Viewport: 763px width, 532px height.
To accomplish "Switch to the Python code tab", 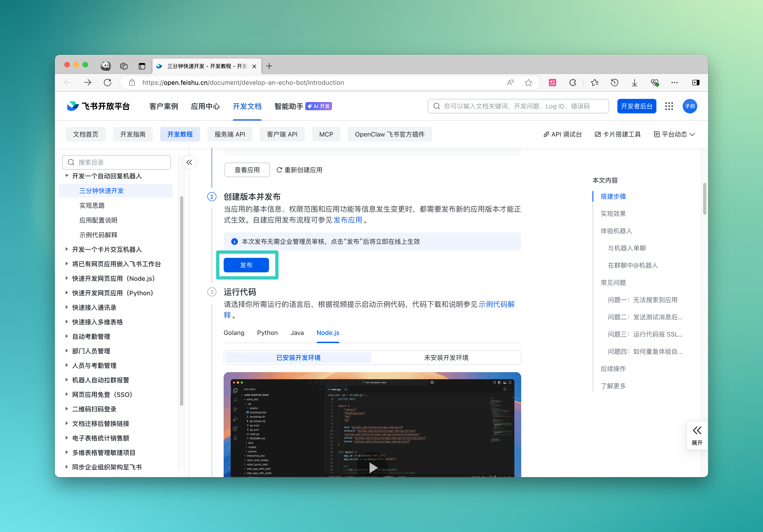I will click(x=267, y=333).
